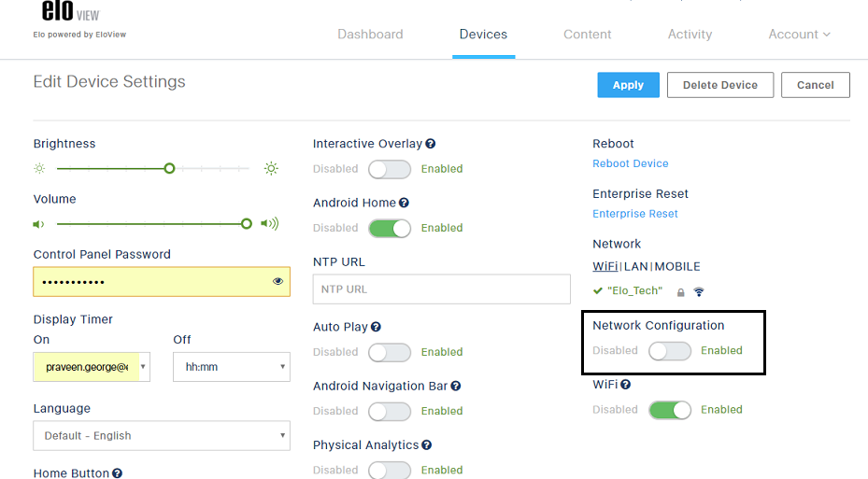
Task: Open the Display Timer Off dropdown
Action: 232,367
